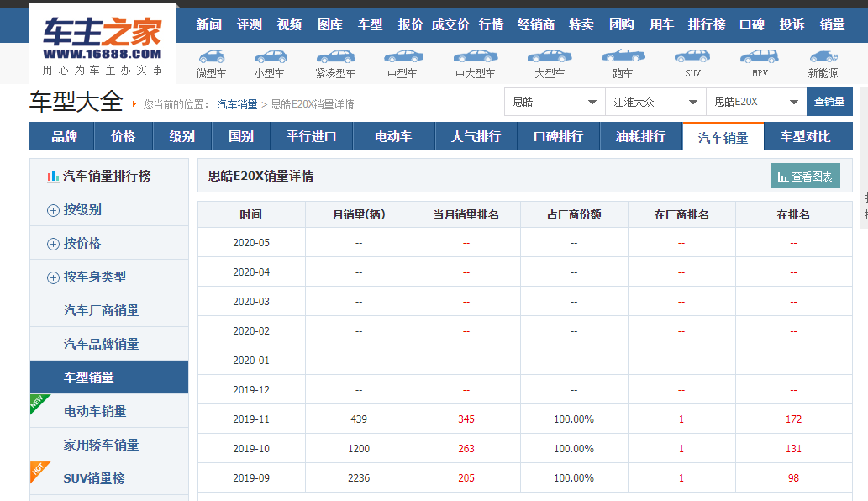Open the 新闻 top menu item
Viewport: 868px width, 501px height.
tap(209, 25)
